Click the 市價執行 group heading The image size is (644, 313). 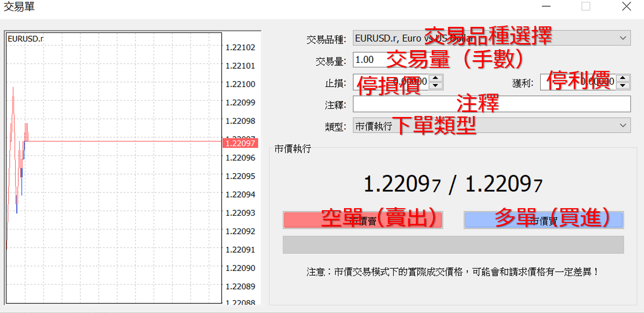click(x=292, y=148)
